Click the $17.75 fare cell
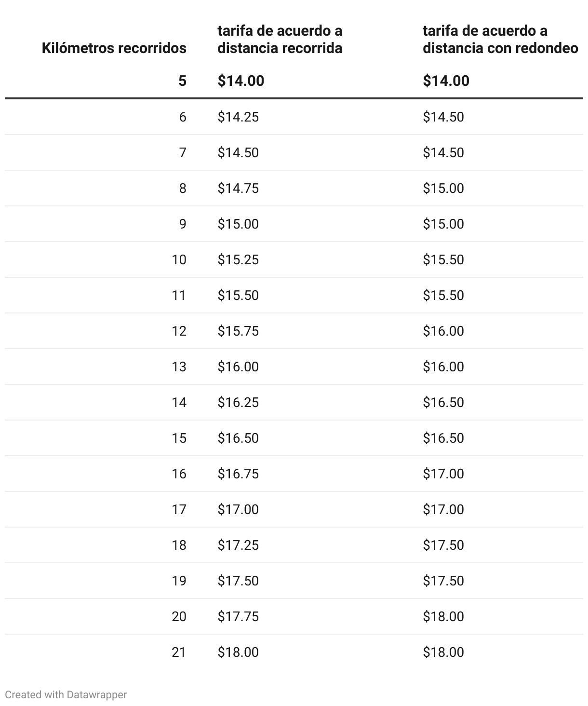Screen dimensions: 588x706 click(238, 616)
